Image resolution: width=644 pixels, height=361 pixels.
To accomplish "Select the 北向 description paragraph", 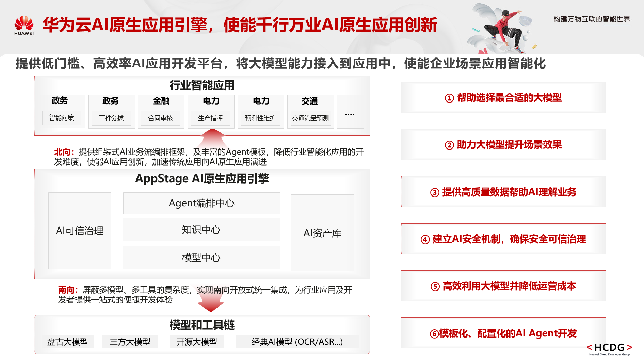I will 209,157.
